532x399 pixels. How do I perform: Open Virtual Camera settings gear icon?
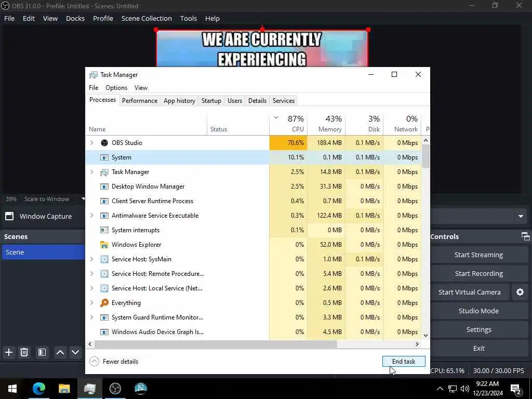[520, 292]
